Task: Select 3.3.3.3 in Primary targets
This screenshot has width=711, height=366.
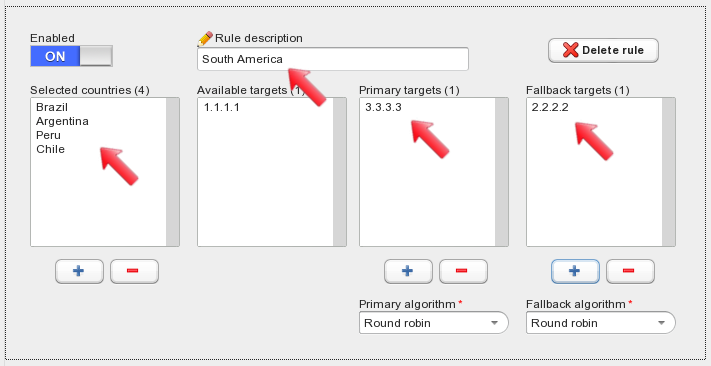Action: tap(383, 107)
